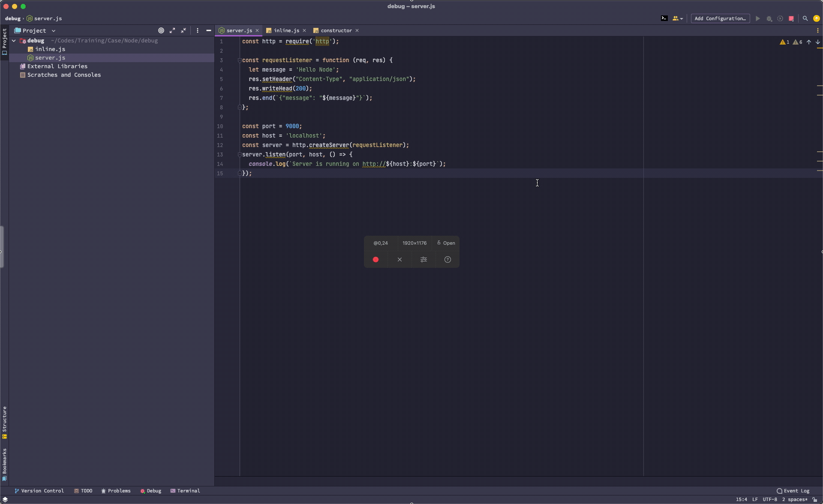Image resolution: width=823 pixels, height=504 pixels.
Task: Toggle the write-lock icon in the status bar
Action: (815, 500)
